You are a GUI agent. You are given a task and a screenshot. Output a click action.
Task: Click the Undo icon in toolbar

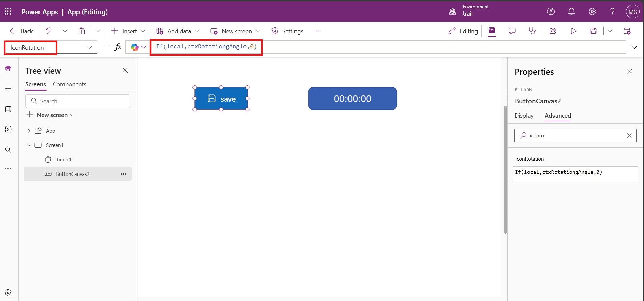pos(49,31)
